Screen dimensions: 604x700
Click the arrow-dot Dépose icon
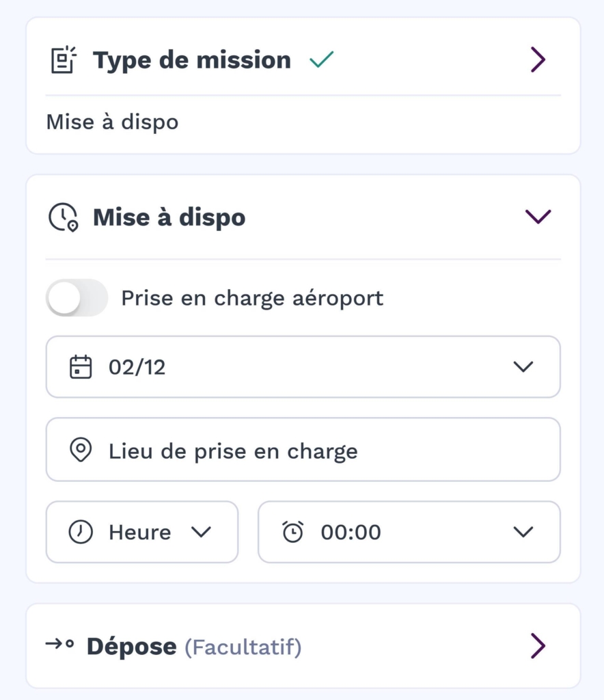point(59,644)
